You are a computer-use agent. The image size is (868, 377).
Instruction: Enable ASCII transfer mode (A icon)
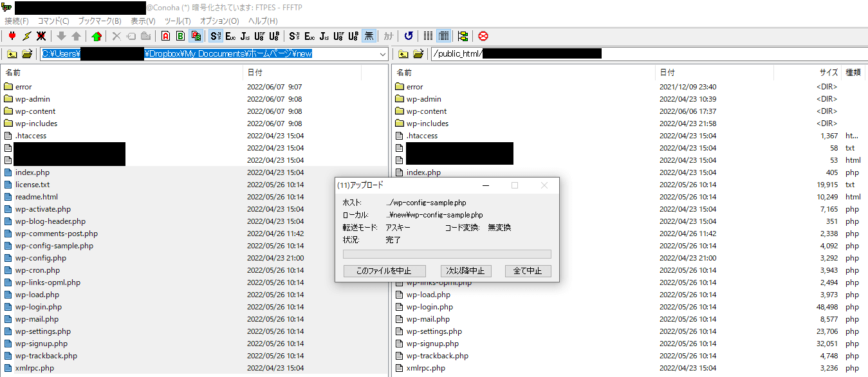coord(165,36)
